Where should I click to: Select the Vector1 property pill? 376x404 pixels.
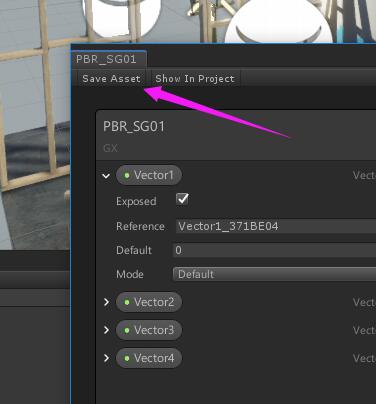click(x=149, y=175)
